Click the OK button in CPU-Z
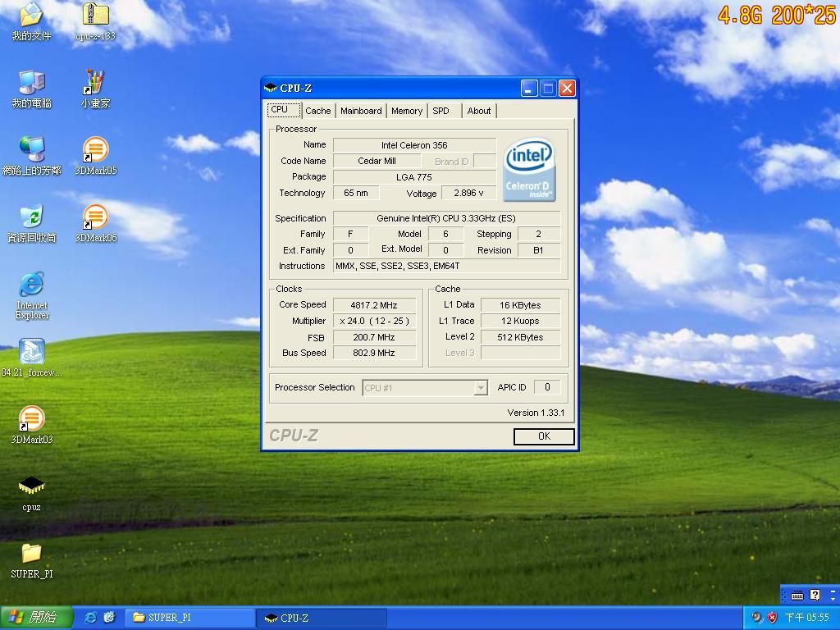This screenshot has height=630, width=840. tap(544, 436)
